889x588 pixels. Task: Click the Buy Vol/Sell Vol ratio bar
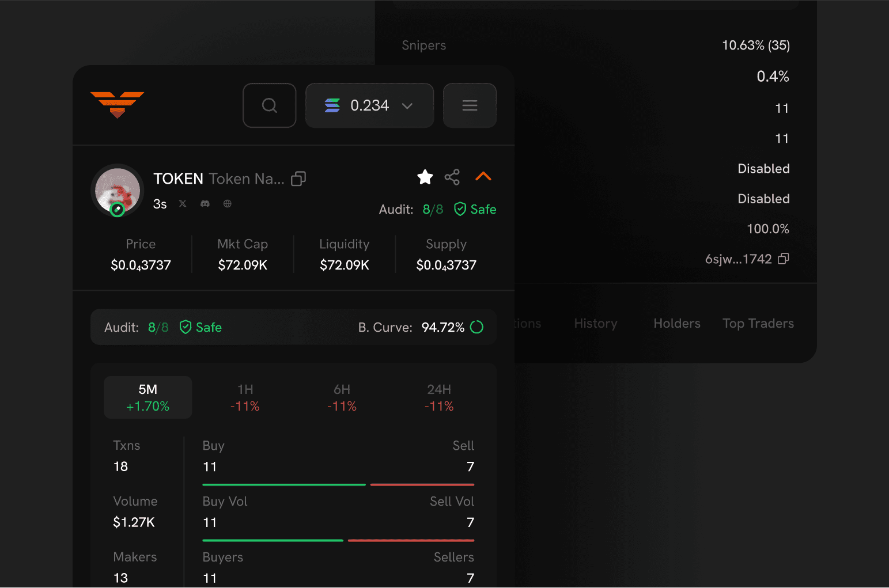click(338, 541)
